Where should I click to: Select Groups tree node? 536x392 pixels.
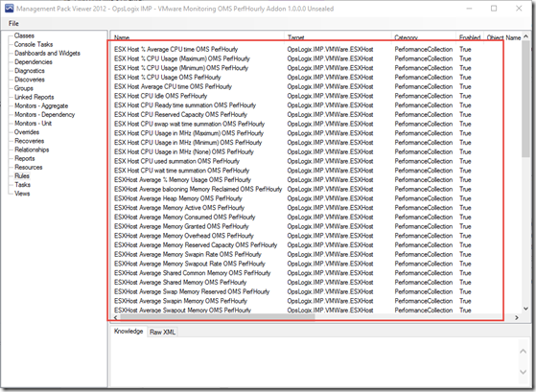(24, 88)
